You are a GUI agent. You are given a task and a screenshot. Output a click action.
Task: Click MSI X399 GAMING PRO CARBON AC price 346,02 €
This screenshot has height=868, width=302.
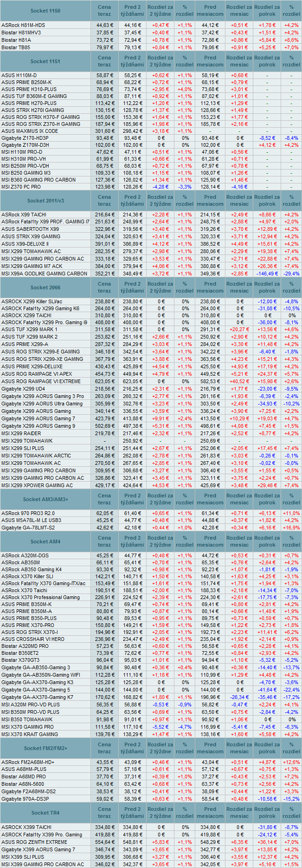pyautogui.click(x=104, y=864)
